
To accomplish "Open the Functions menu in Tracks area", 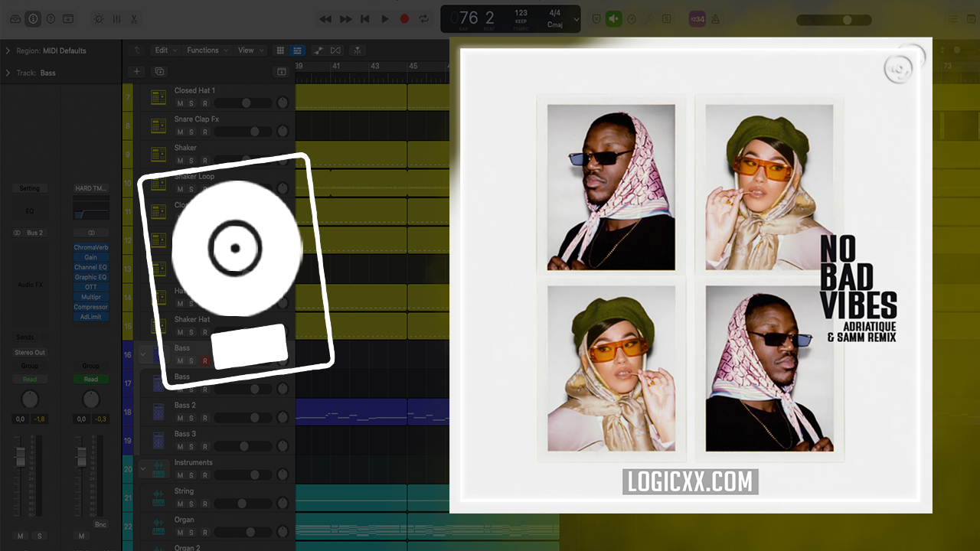I will [207, 51].
